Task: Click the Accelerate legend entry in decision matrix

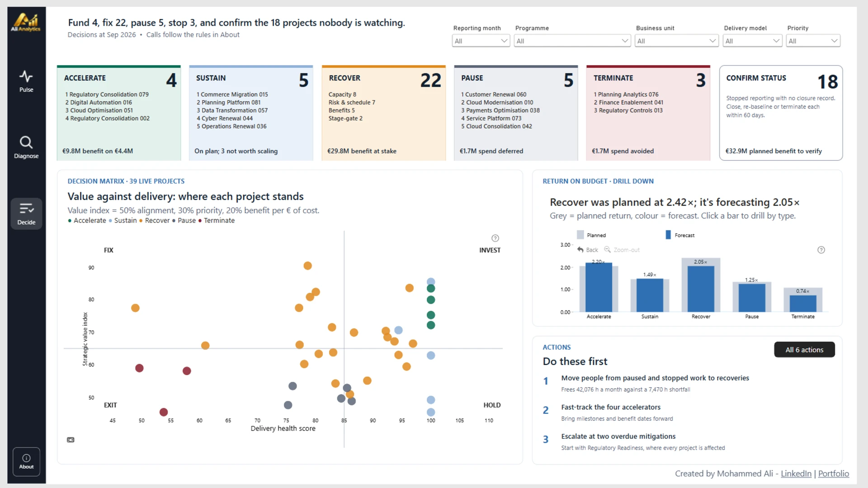Action: click(x=87, y=221)
